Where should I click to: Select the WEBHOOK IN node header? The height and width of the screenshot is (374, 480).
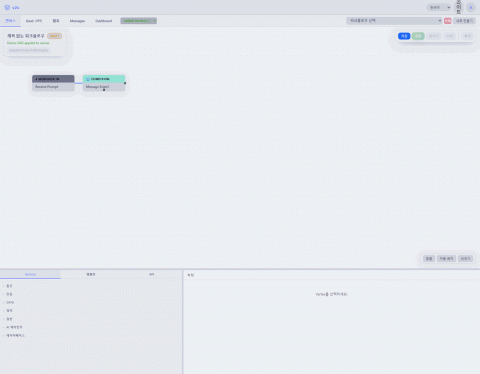click(x=53, y=79)
